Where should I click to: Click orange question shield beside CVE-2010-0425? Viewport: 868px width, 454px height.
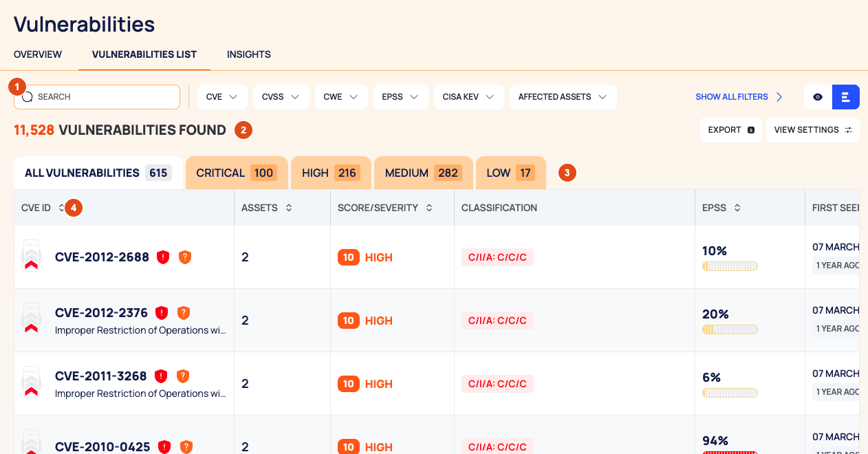pos(186,447)
